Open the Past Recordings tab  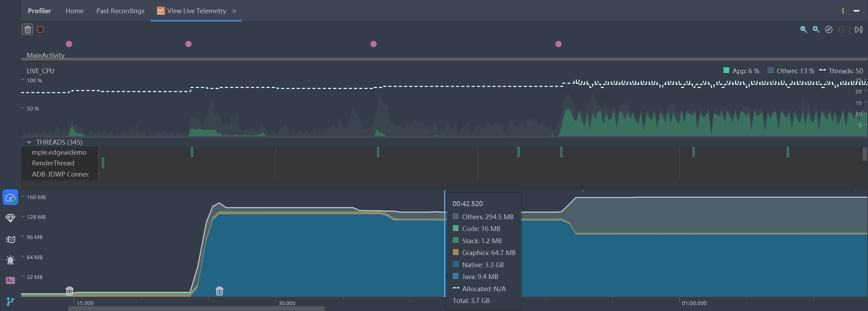point(120,11)
